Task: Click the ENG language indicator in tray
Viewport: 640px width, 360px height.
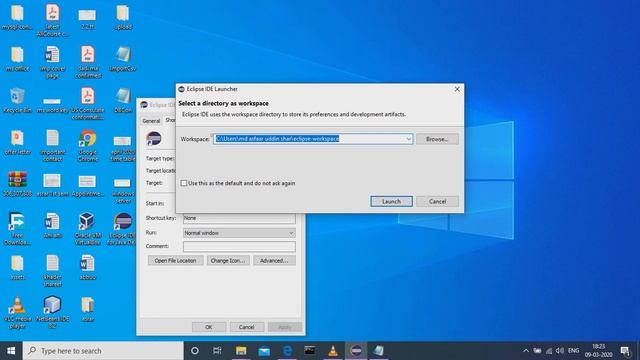Action: [573, 351]
